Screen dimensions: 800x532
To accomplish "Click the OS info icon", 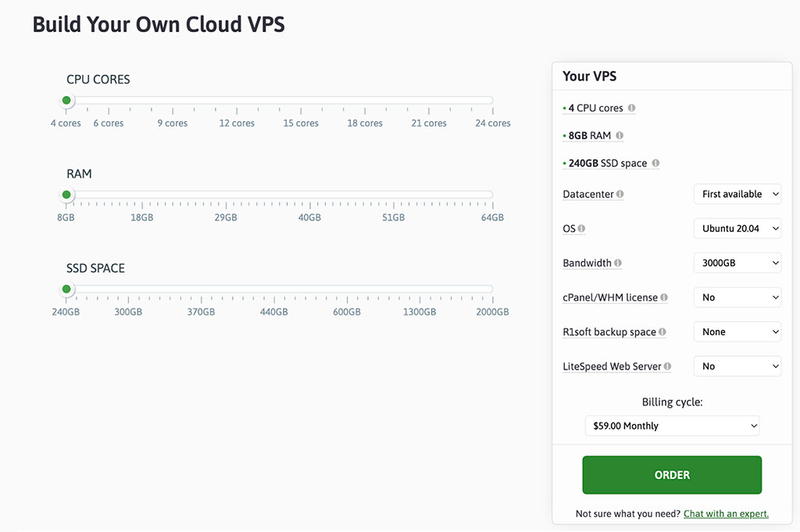I will [x=581, y=229].
